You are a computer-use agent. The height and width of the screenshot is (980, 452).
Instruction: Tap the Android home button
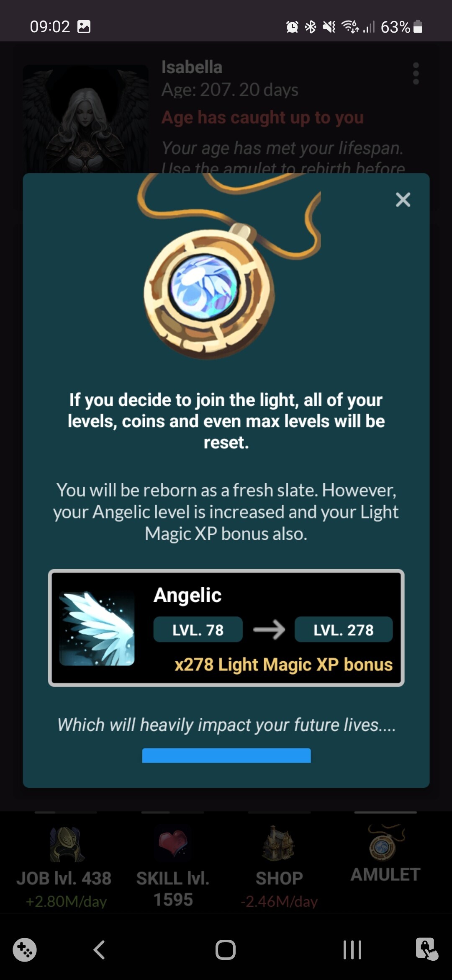[x=226, y=949]
